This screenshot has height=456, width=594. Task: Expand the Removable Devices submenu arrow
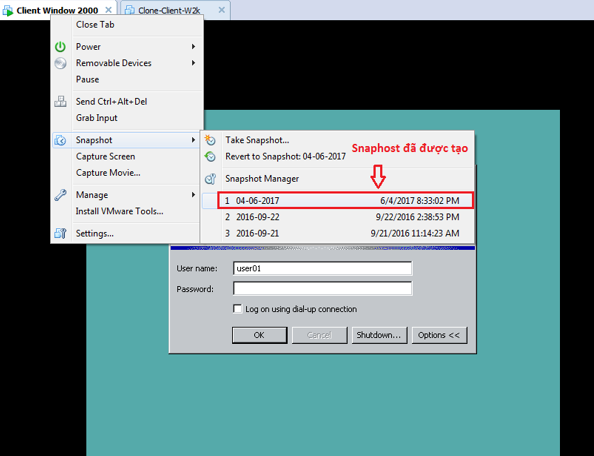pyautogui.click(x=193, y=63)
